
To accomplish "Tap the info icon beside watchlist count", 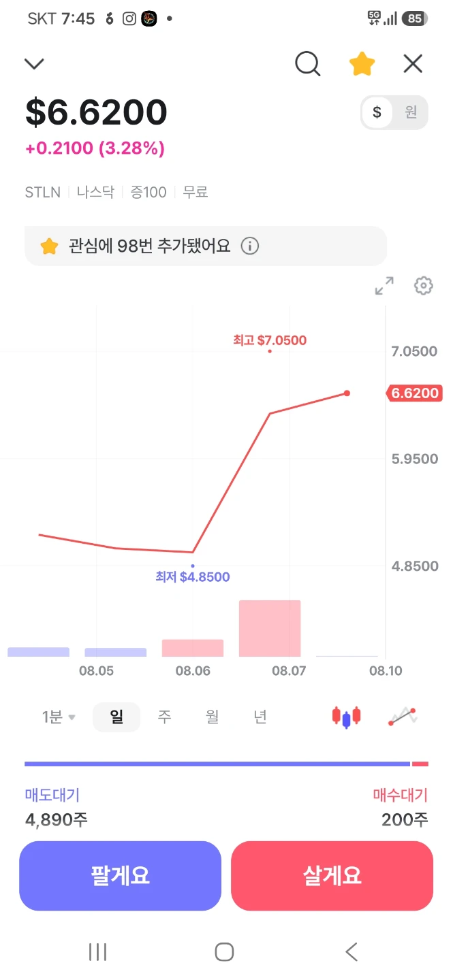I will (250, 246).
